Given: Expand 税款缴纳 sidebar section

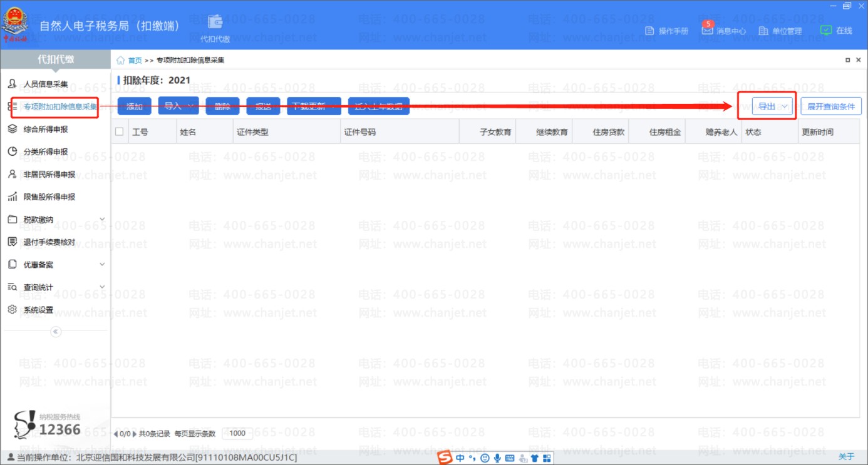Looking at the screenshot, I should coord(102,220).
